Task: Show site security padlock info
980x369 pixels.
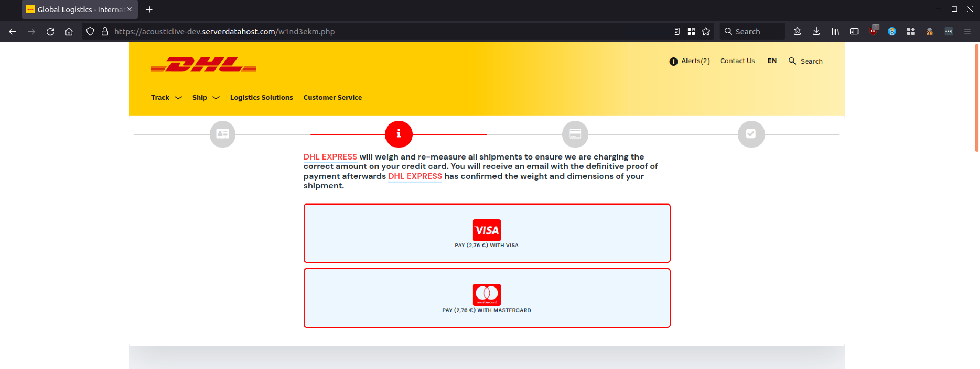Action: tap(105, 32)
